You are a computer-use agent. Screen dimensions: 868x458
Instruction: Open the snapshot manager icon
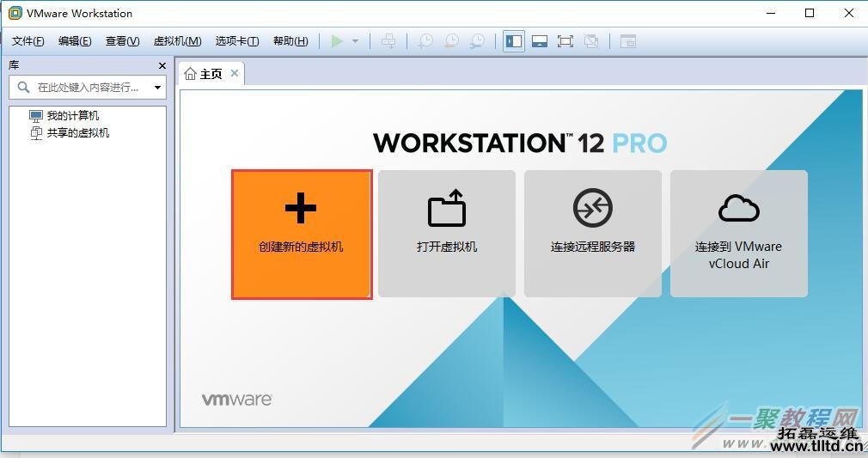(477, 41)
